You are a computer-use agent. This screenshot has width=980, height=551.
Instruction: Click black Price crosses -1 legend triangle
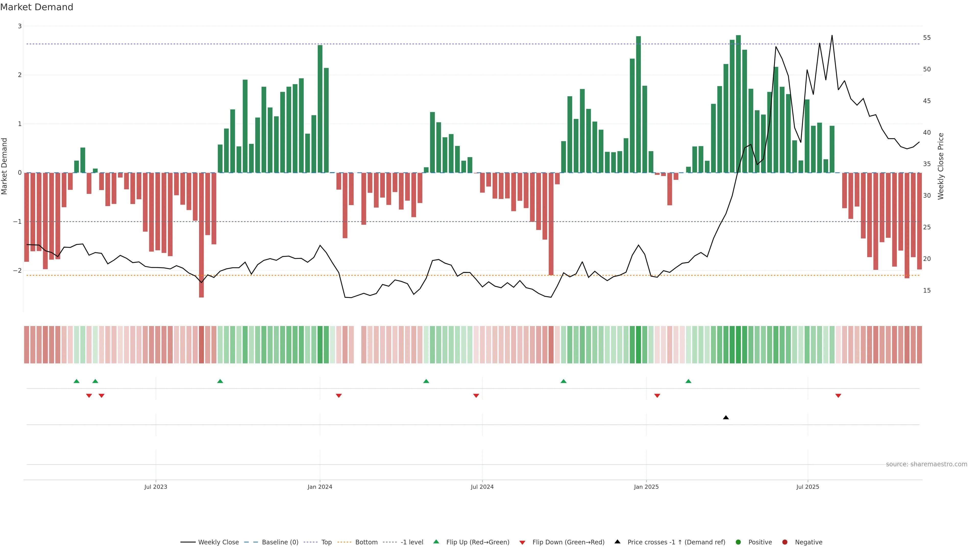pyautogui.click(x=617, y=542)
